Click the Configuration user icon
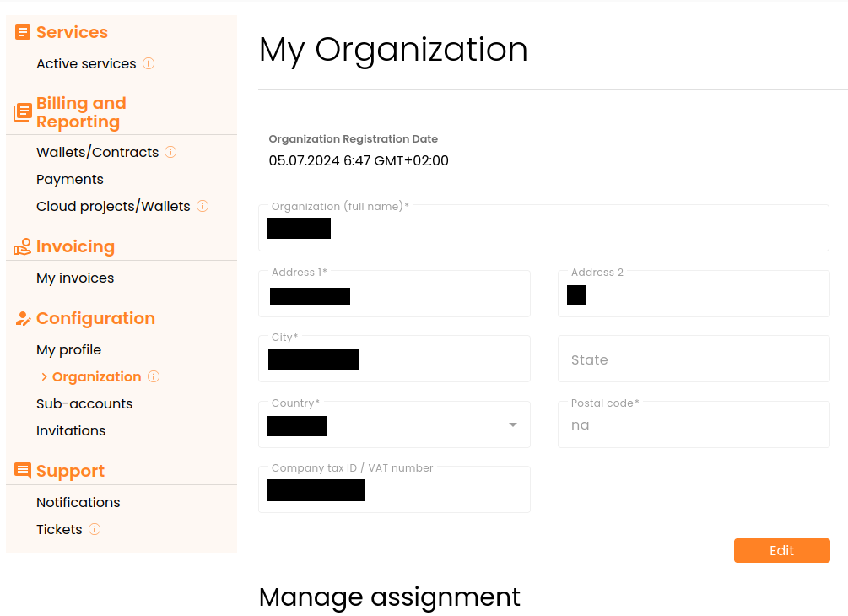 pyautogui.click(x=23, y=319)
